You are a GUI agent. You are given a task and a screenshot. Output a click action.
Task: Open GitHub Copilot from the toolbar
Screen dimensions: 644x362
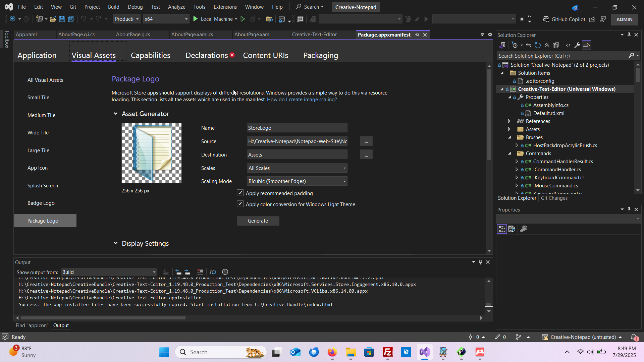coord(564,19)
